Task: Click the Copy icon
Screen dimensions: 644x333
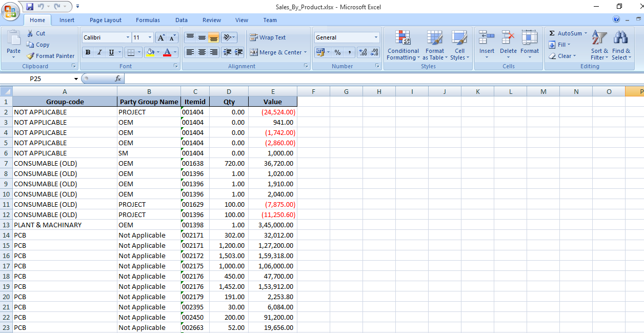Action: [30, 45]
